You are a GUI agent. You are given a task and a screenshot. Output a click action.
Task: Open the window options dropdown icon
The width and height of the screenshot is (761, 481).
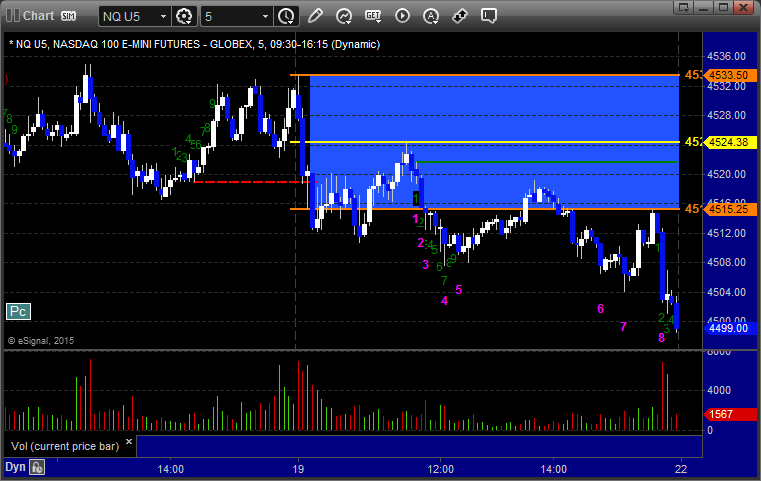[x=684, y=7]
